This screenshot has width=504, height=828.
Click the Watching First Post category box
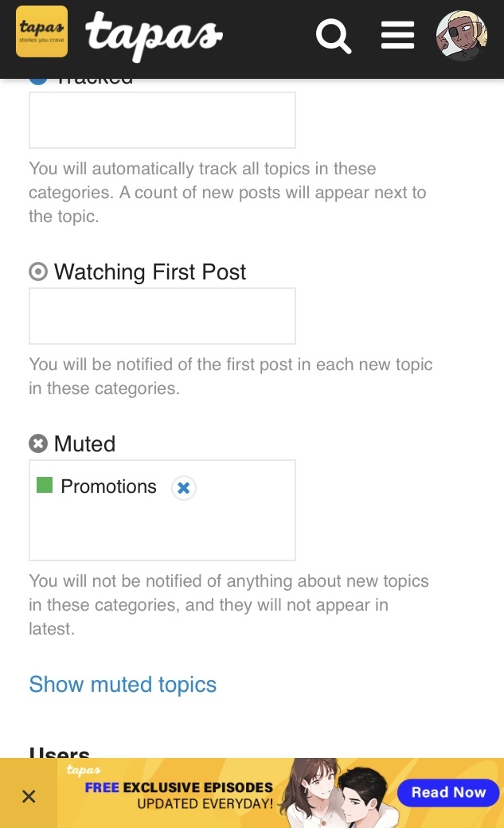[162, 316]
